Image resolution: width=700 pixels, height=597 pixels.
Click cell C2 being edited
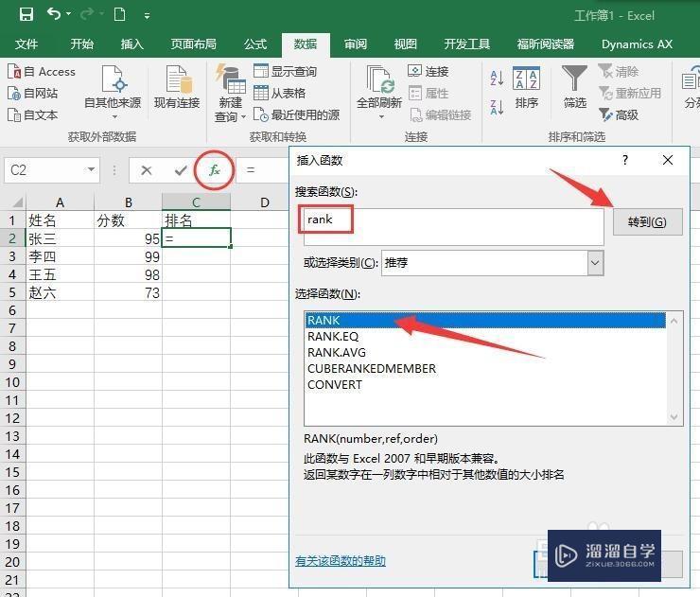tap(197, 238)
